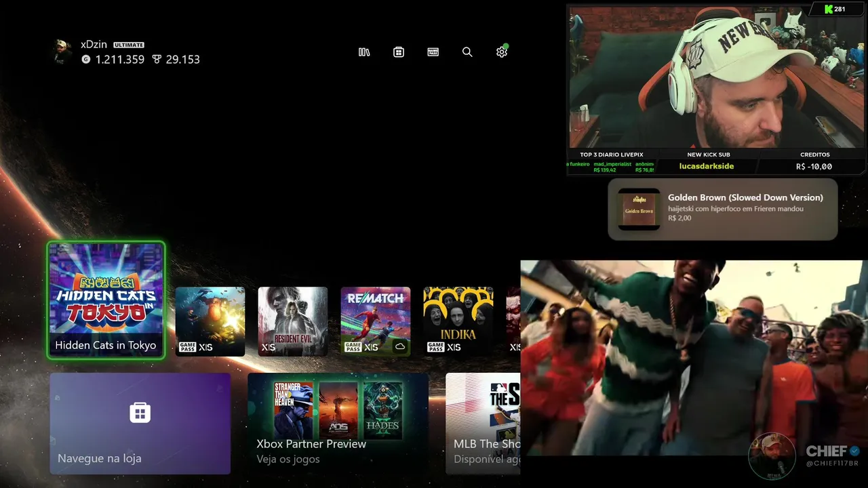Open MLB The Show promo card
The image size is (868, 488).
483,424
